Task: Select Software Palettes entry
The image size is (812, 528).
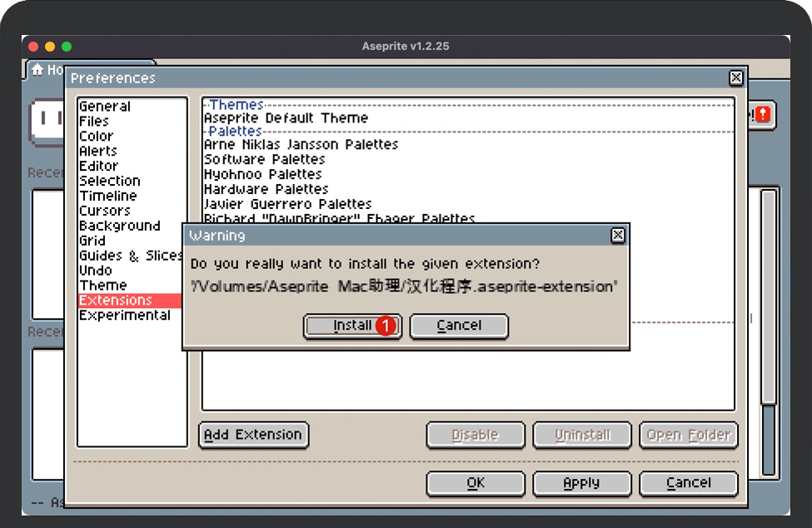Action: click(x=468, y=159)
